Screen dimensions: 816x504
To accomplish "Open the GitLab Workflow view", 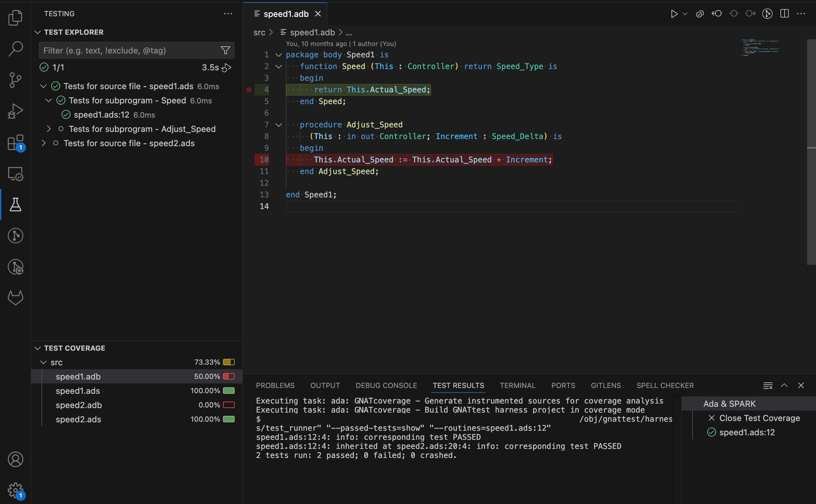I will pyautogui.click(x=15, y=298).
